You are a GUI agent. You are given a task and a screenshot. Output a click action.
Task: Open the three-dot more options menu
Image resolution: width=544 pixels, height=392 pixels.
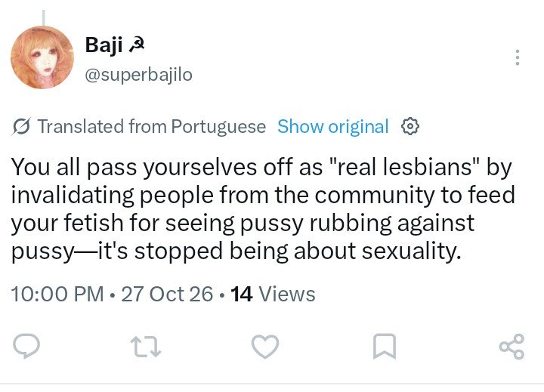click(x=518, y=57)
